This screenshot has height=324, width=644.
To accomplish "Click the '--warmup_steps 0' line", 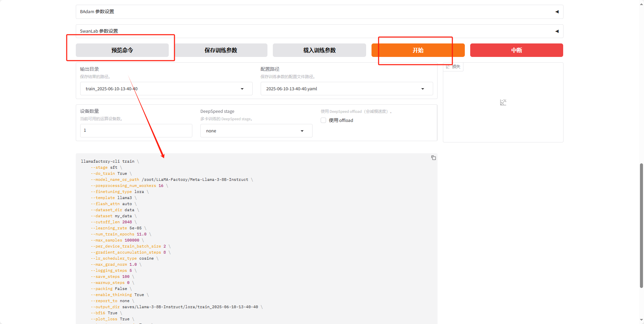I will [x=112, y=283].
